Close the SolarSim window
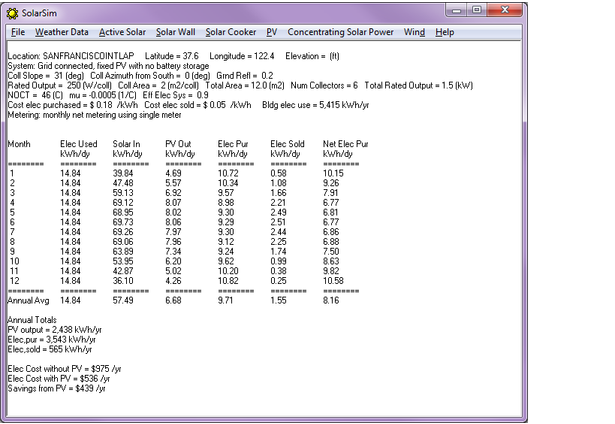The width and height of the screenshot is (615, 424). 505,10
